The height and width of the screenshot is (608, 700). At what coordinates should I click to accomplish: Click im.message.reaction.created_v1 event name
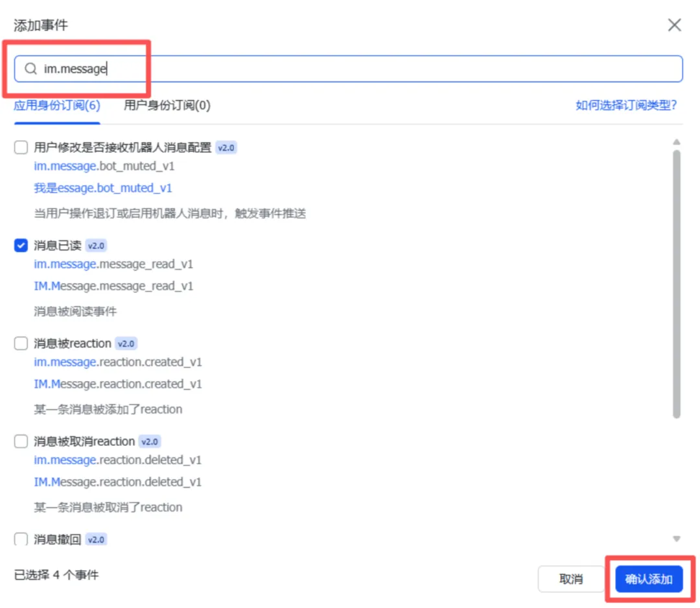(x=118, y=362)
